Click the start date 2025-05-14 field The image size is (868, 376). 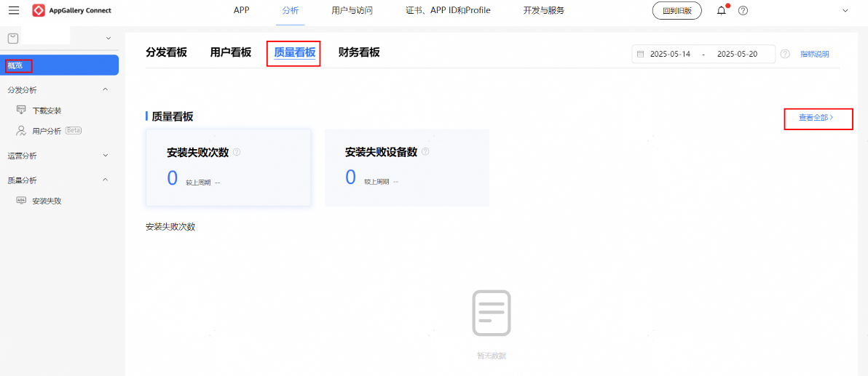(x=670, y=54)
